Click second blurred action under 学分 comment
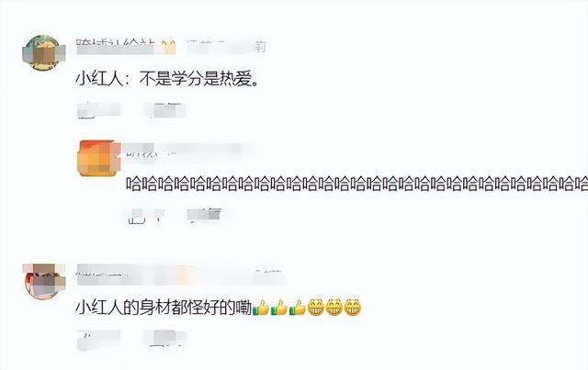 165,110
